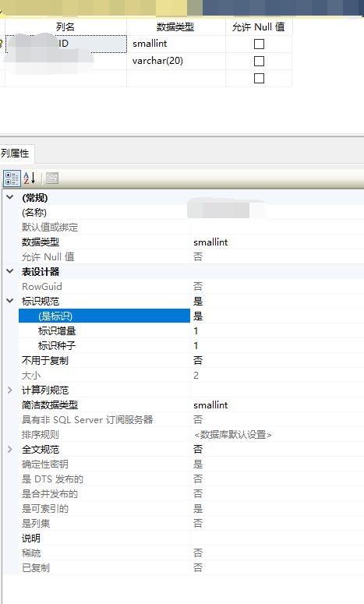Collapse the 标识规范 group

10,301
